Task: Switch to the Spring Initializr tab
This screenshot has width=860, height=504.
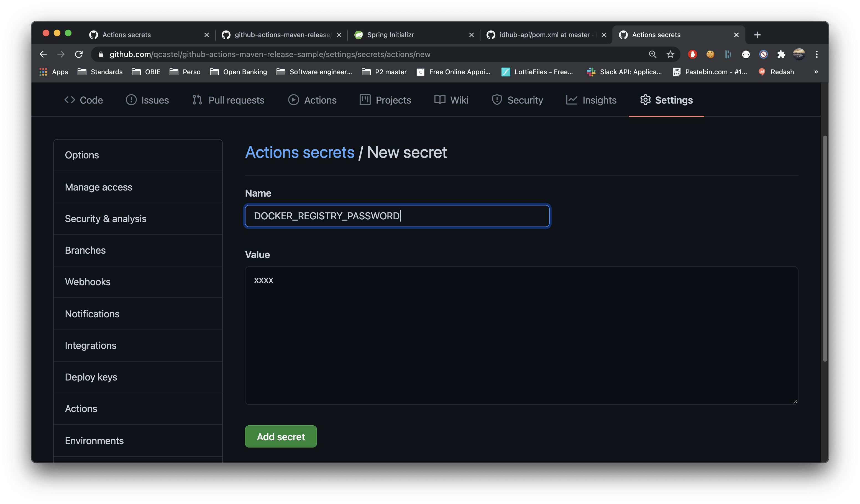Action: pos(390,35)
